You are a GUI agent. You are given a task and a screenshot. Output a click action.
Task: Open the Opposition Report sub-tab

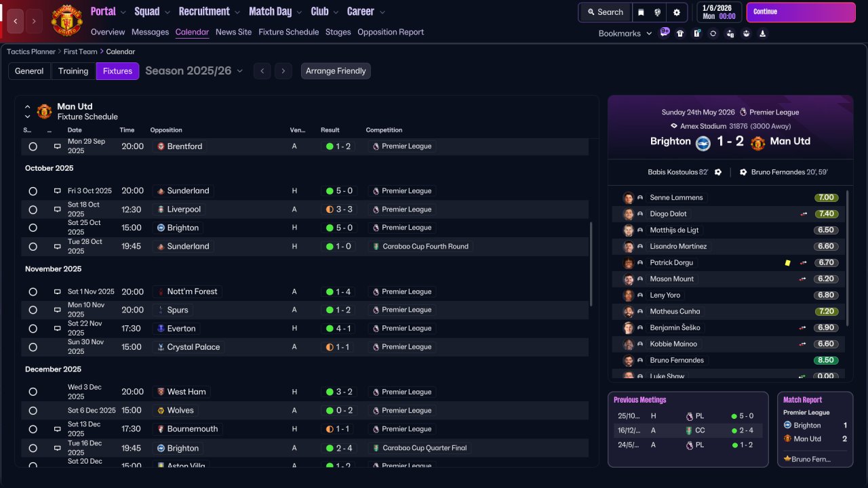click(x=391, y=32)
